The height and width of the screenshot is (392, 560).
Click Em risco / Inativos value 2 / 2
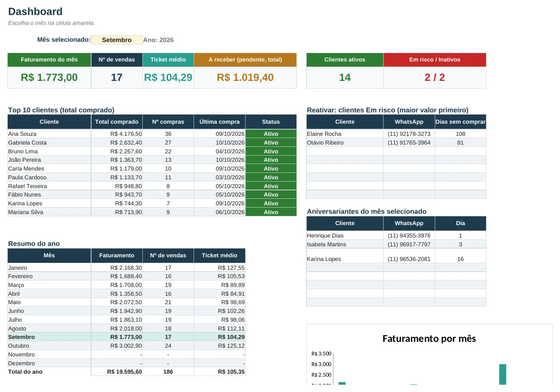(435, 77)
